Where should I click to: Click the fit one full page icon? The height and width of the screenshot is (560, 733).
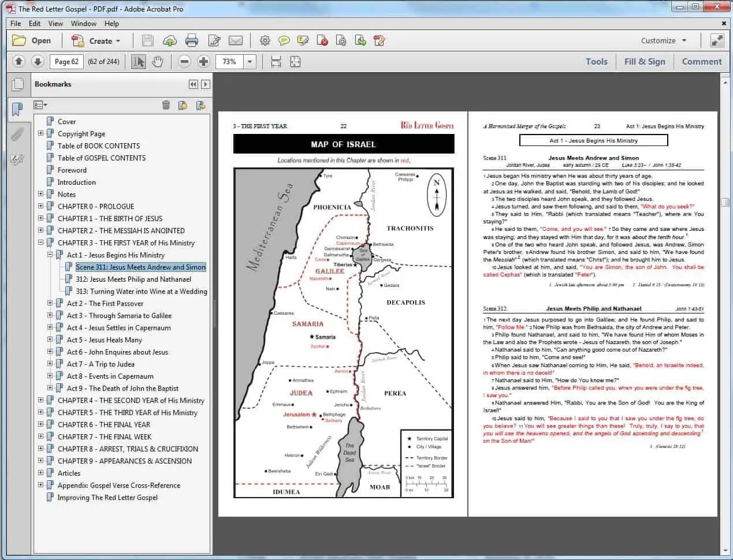pos(295,61)
